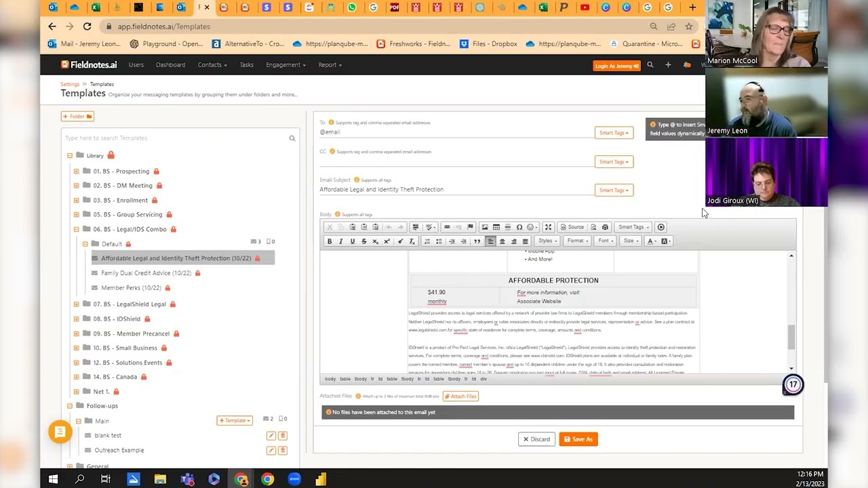Click the + Template button in Main folder
868x488 pixels.
click(235, 421)
